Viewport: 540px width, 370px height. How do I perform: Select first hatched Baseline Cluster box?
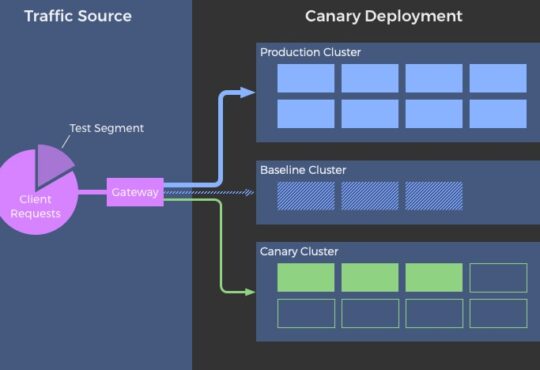(306, 196)
